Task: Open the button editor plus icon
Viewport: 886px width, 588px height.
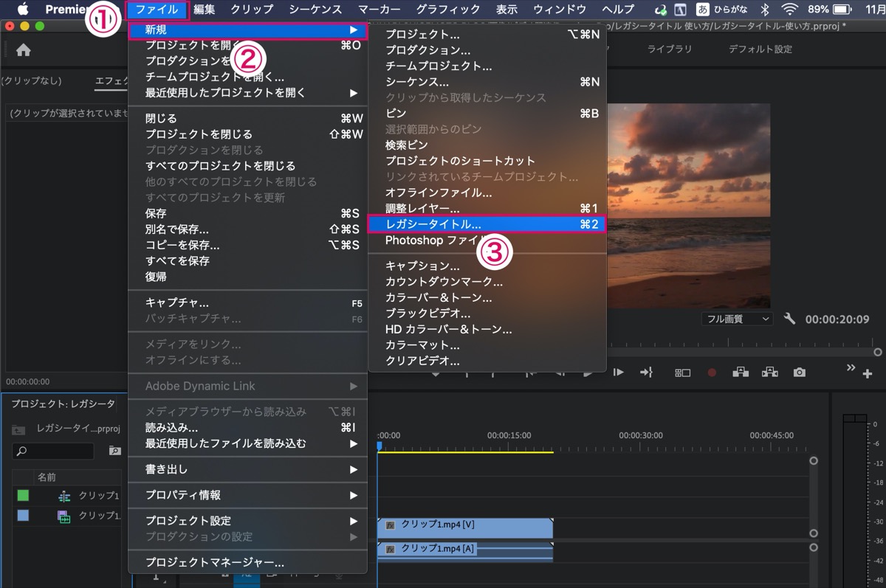Action: (868, 374)
